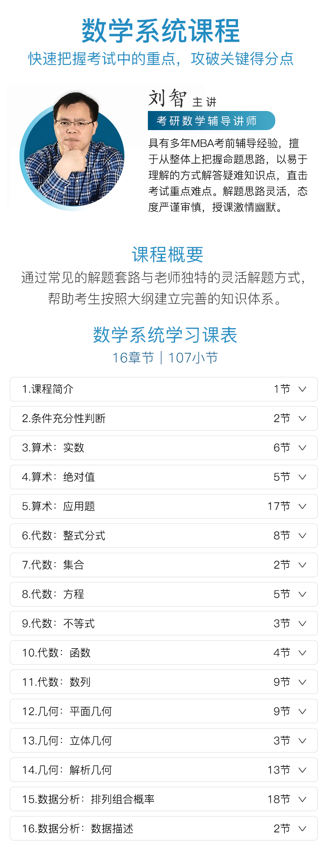333x868 pixels.
Task: Click chevron icon for 10.代数：函数
Action: tap(302, 653)
